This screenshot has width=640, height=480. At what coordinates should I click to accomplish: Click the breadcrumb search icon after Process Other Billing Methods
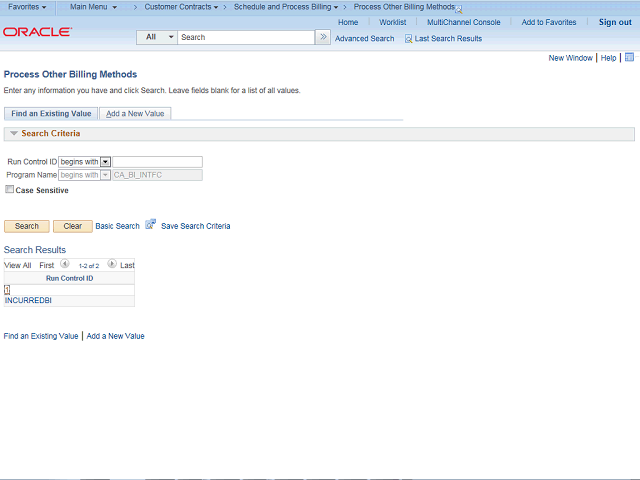pos(459,10)
